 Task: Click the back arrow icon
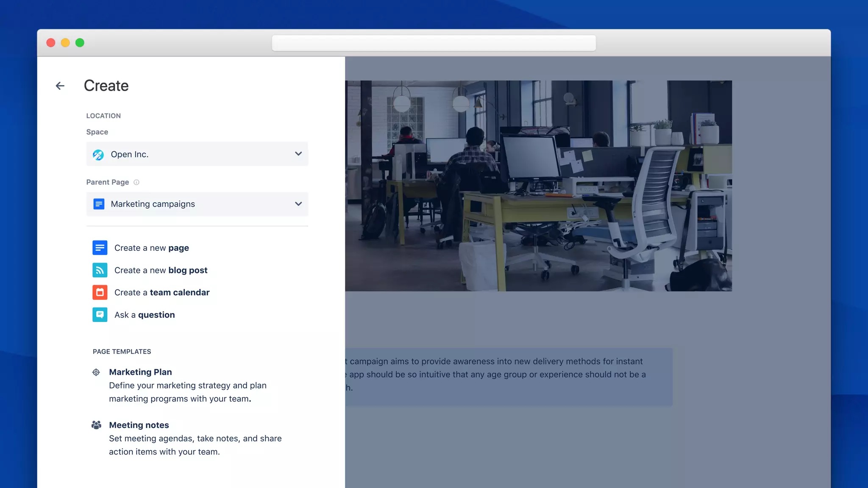point(60,86)
